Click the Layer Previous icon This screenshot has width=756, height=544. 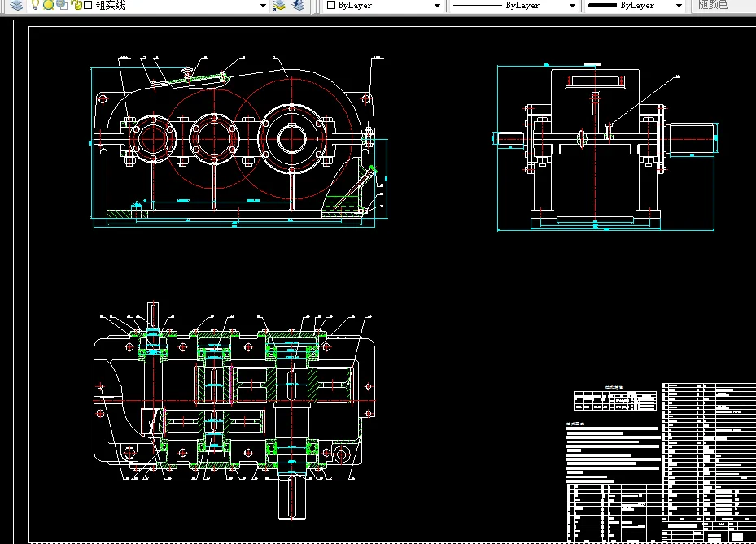[298, 6]
